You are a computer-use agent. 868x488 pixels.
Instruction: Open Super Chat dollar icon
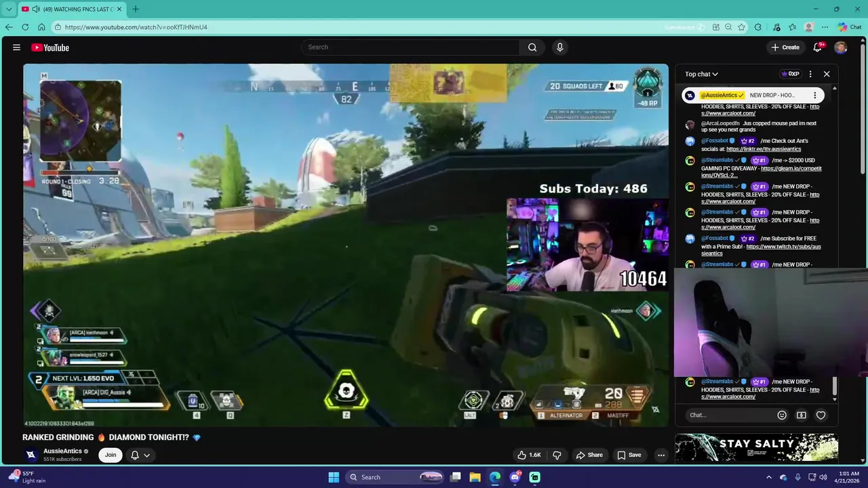click(801, 415)
